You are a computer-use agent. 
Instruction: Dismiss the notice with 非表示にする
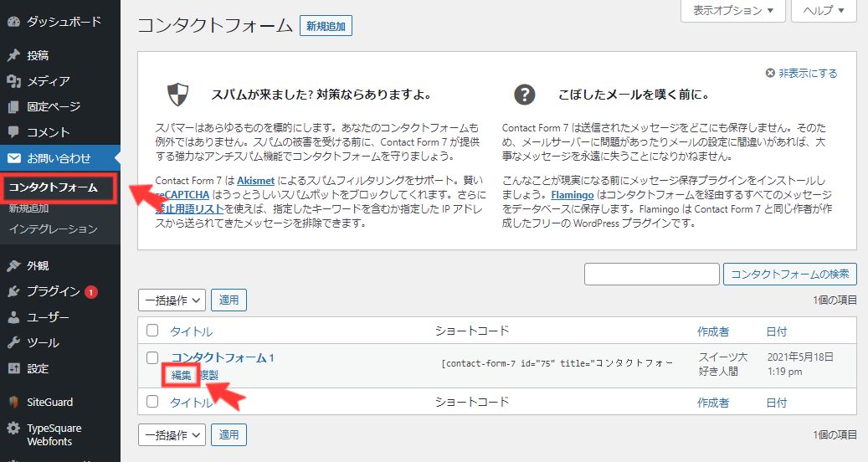point(801,74)
